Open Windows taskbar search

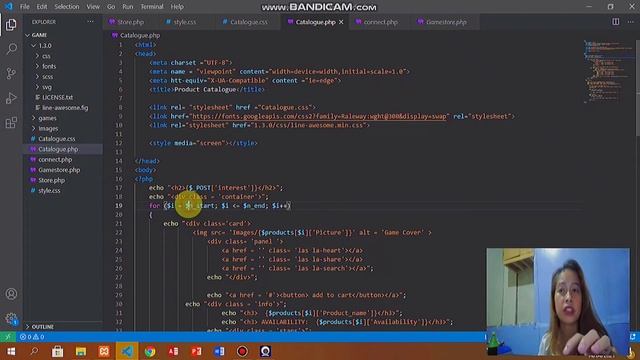34,351
